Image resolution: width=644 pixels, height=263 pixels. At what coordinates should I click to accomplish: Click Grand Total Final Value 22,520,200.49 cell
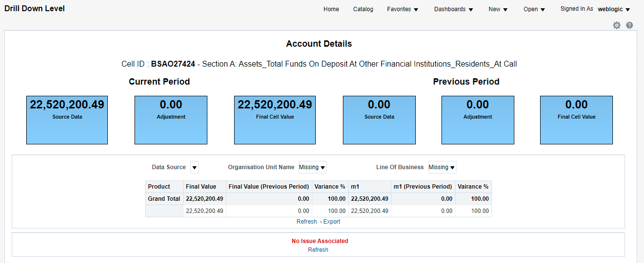click(204, 199)
